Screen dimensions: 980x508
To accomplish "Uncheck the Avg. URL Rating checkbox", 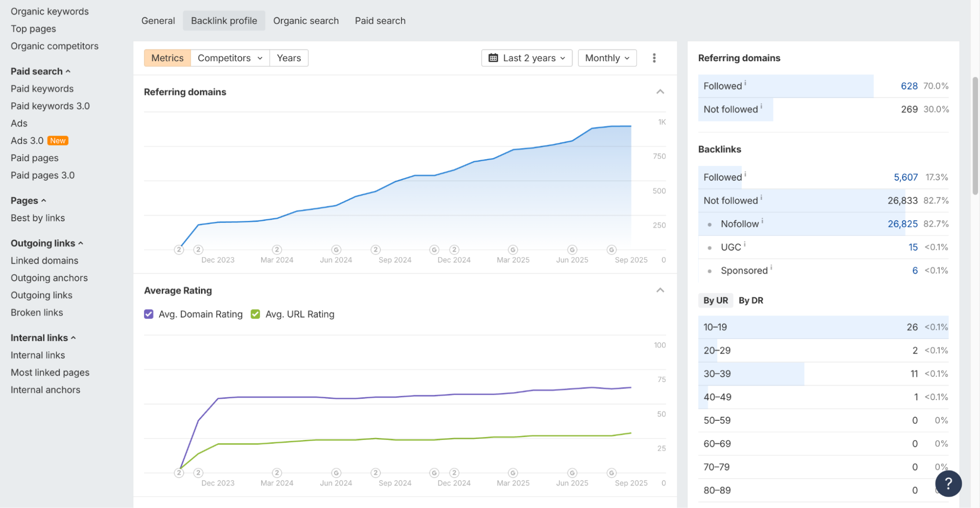I will 255,314.
